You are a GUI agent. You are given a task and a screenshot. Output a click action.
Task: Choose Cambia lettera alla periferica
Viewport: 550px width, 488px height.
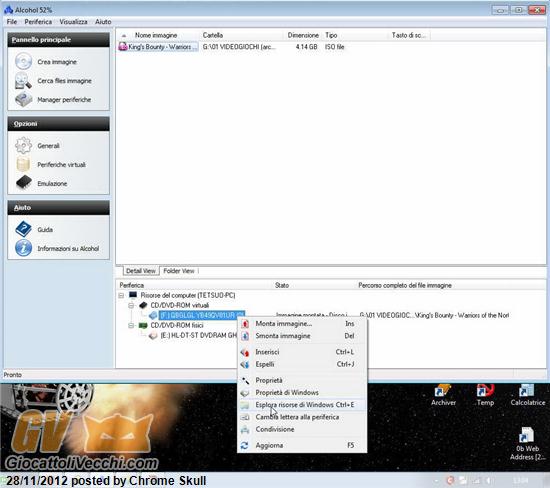click(302, 417)
